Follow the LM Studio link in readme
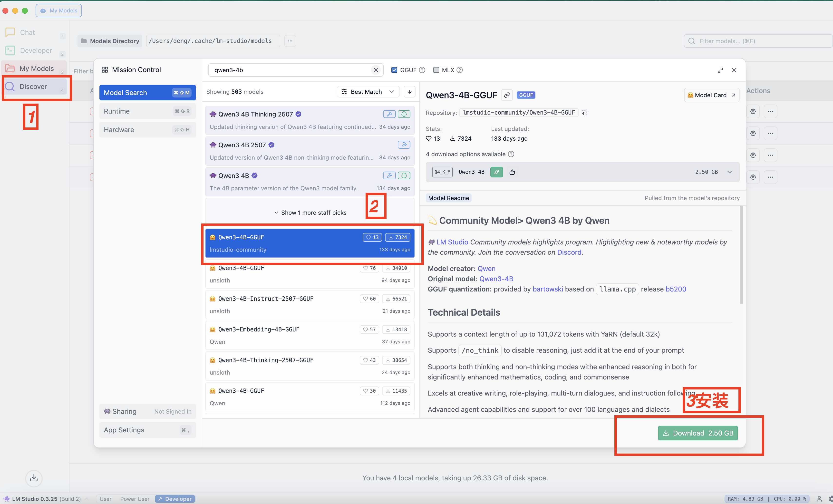The width and height of the screenshot is (833, 504). [452, 242]
